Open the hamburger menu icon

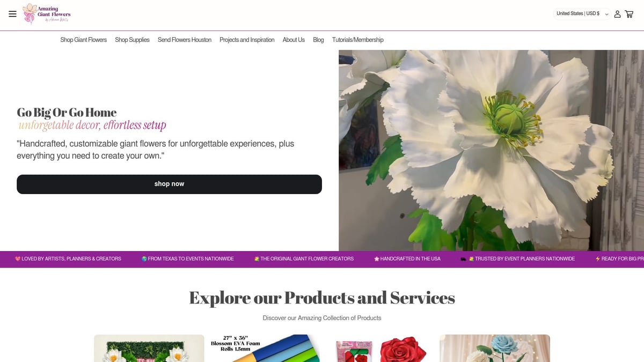coord(12,14)
